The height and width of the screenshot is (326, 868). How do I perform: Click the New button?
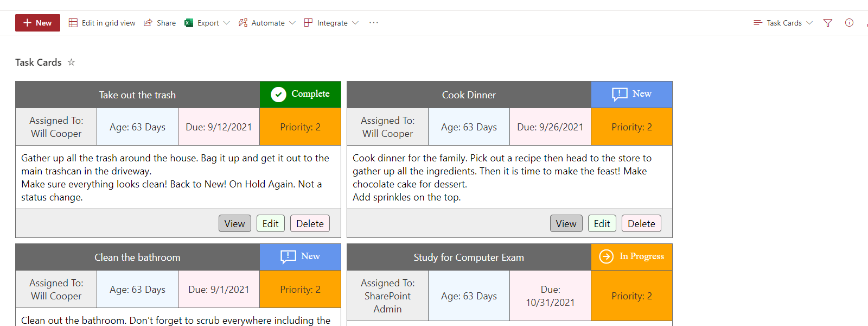pos(37,22)
